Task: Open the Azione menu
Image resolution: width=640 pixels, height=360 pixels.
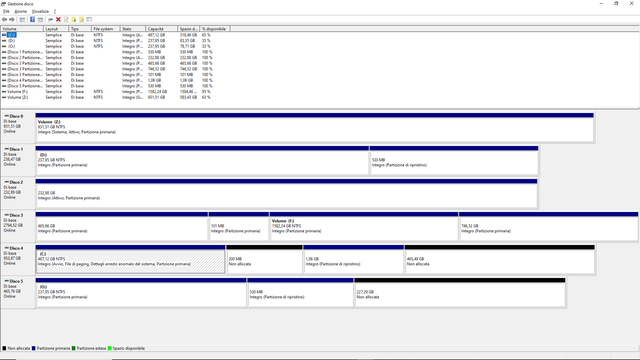Action: [20, 11]
